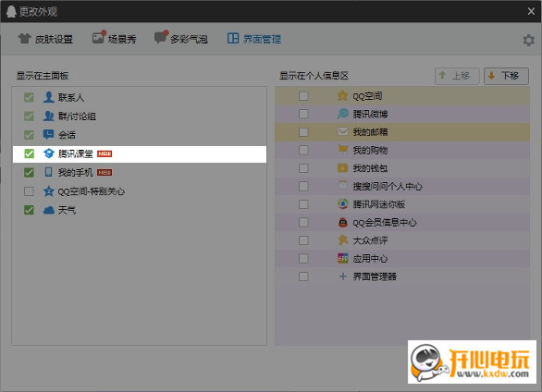Click the 皮肤设置 shirt icon
The width and height of the screenshot is (542, 392).
pos(25,38)
